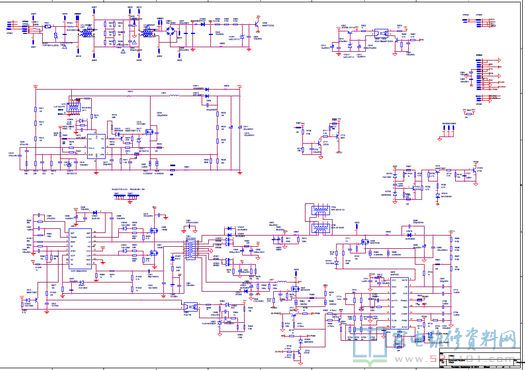Click the small DIP switch block in middle-left circuit

[72, 107]
